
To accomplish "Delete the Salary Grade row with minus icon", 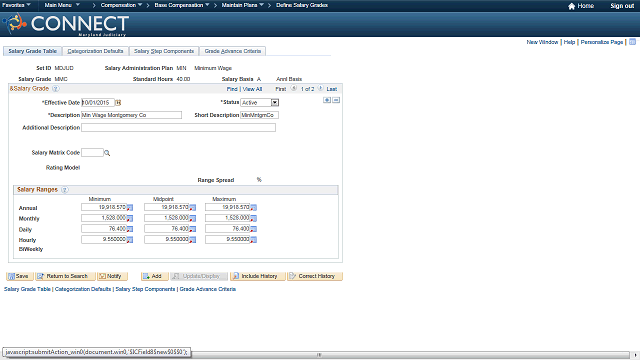I will point(336,100).
